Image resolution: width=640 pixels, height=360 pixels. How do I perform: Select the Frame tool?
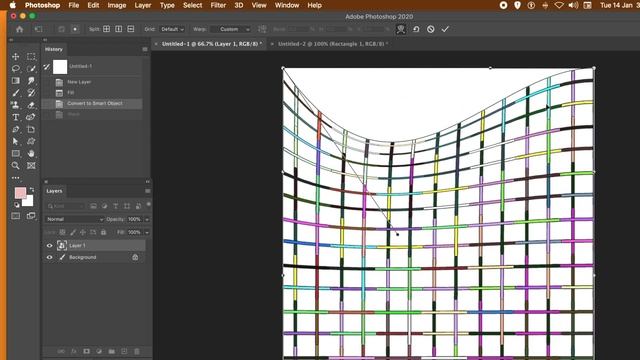[x=31, y=166]
